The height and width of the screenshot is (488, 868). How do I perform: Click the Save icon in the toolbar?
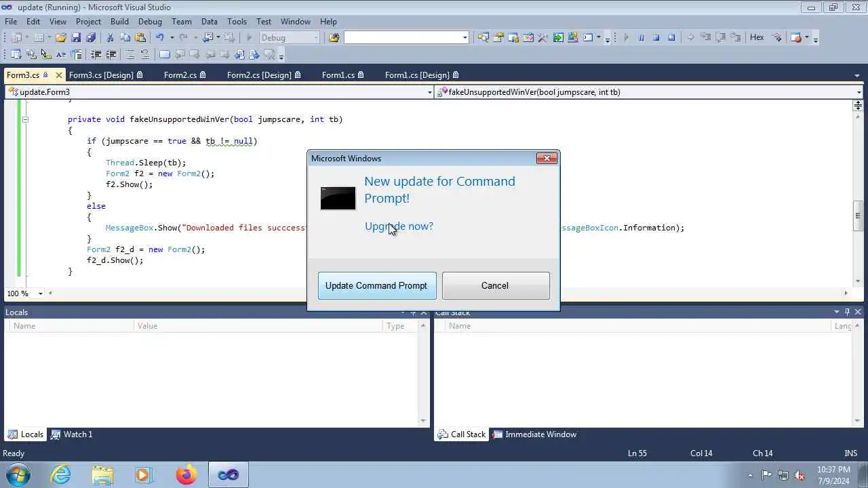point(76,38)
